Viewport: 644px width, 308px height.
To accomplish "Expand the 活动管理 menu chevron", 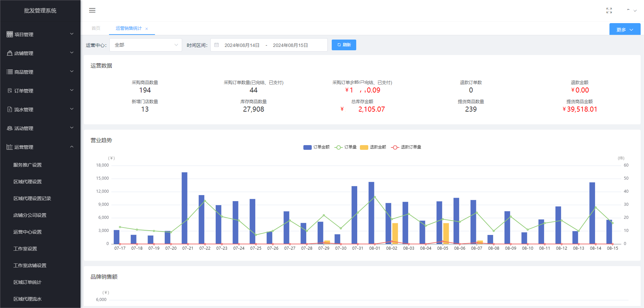I will [72, 128].
